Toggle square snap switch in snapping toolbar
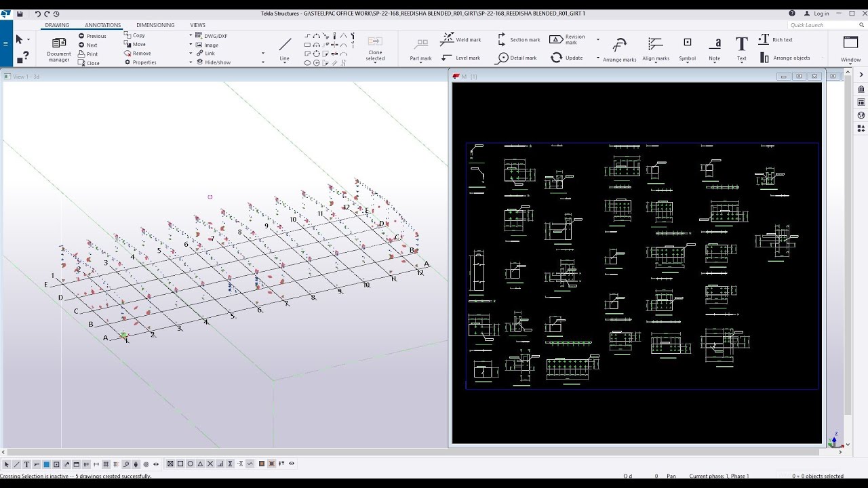The image size is (868, 488). 180,464
